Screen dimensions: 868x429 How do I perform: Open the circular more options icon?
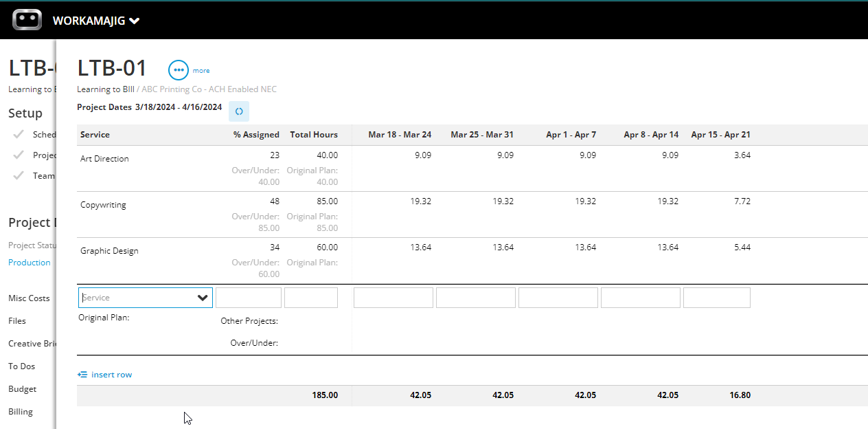pos(179,70)
